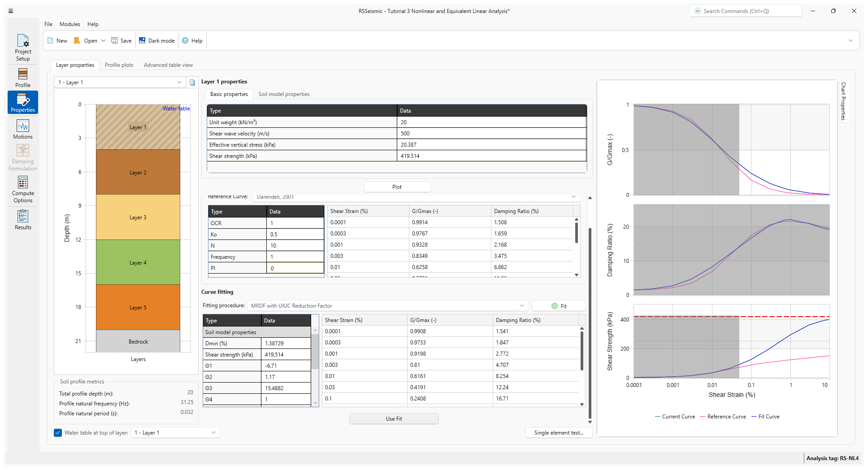Click the Frequency data cell
The width and height of the screenshot is (868, 470).
[x=295, y=257]
